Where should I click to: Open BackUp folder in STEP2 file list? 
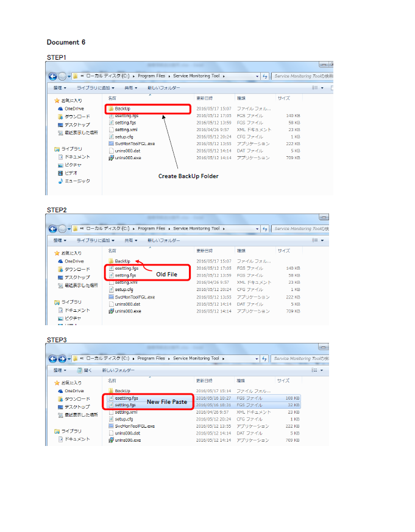click(x=119, y=261)
